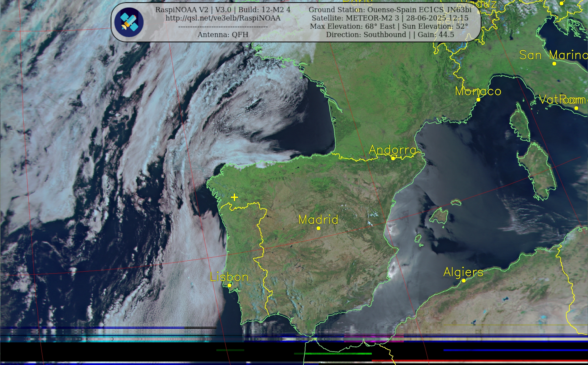Screen dimensions: 588x365
Task: Open the qsl.net RaspiNOAA URL text
Action: (223, 18)
